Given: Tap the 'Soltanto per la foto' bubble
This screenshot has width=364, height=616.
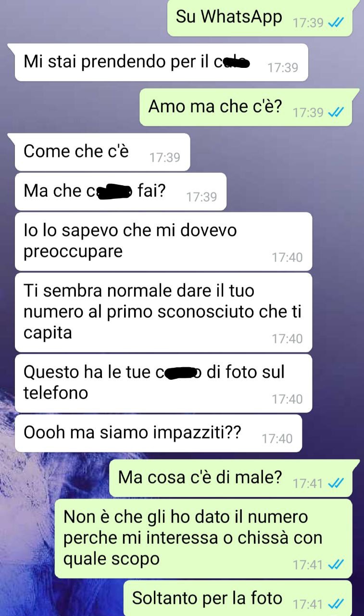Looking at the screenshot, I should pos(238,598).
